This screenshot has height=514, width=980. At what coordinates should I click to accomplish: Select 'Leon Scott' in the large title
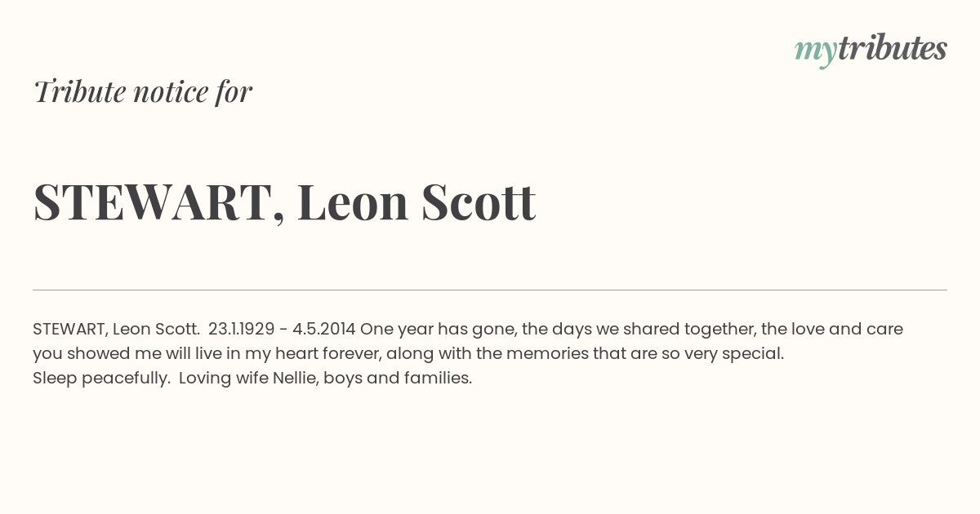pyautogui.click(x=416, y=202)
